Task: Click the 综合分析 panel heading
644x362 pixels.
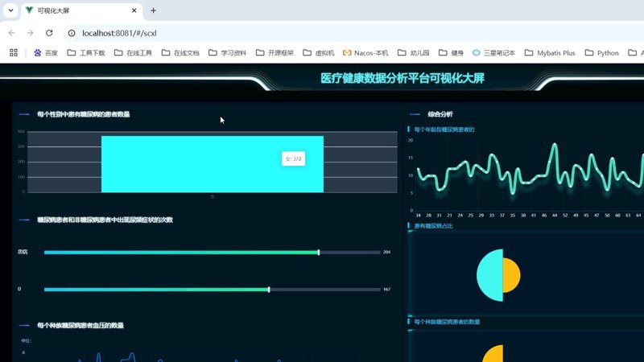Action: point(440,114)
